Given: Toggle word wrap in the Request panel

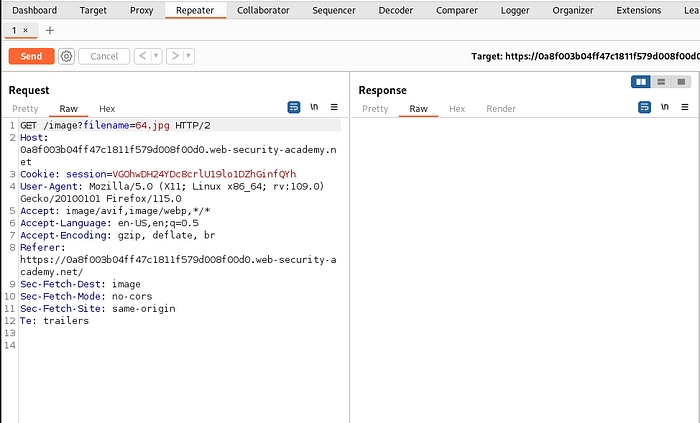Looking at the screenshot, I should coord(294,107).
